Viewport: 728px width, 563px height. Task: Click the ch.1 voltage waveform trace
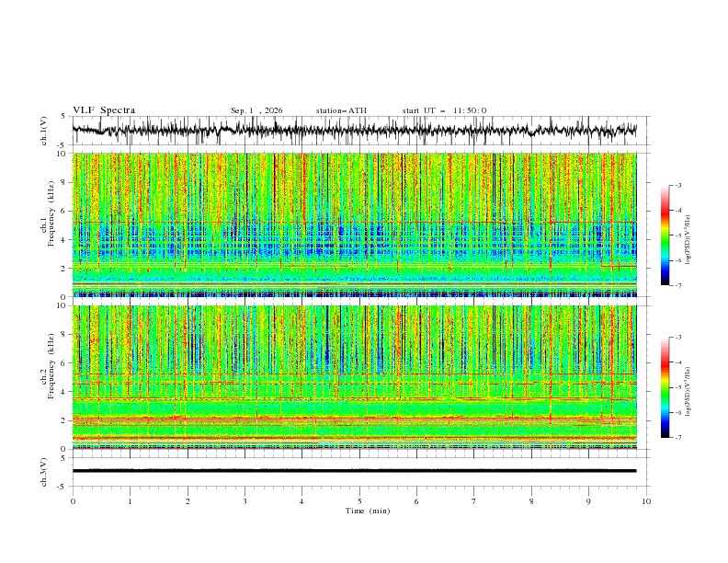354,131
